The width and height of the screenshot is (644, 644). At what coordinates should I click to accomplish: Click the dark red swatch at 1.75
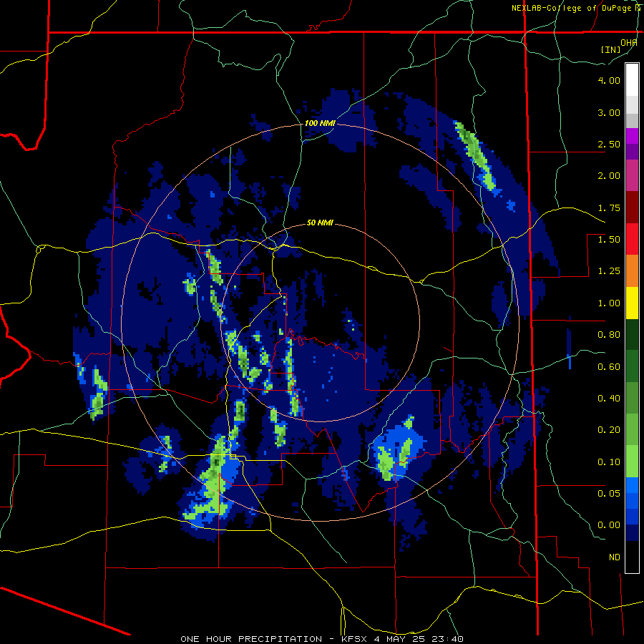tap(632, 208)
